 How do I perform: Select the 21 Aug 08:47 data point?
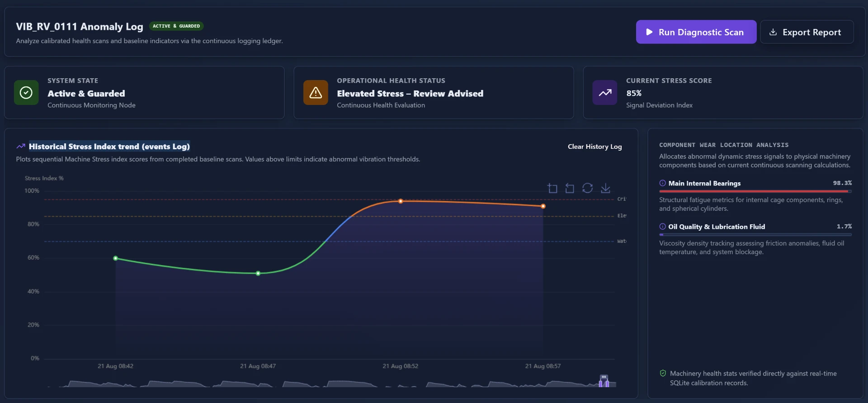click(x=258, y=274)
